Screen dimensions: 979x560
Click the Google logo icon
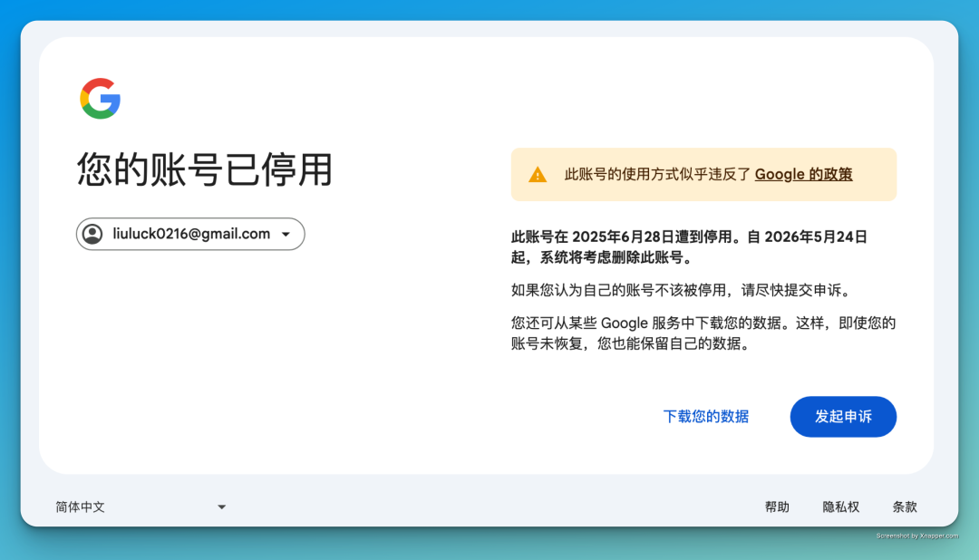coord(100,99)
